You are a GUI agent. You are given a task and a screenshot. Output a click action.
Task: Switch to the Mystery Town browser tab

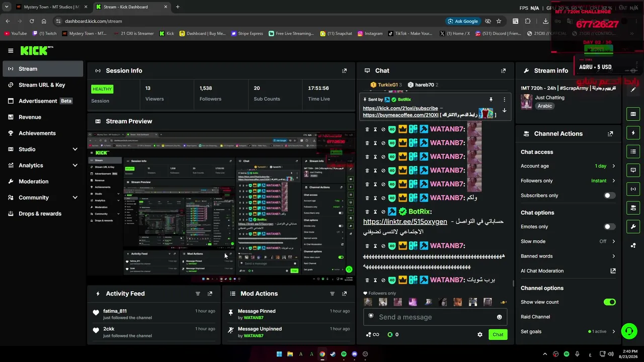tap(51, 7)
